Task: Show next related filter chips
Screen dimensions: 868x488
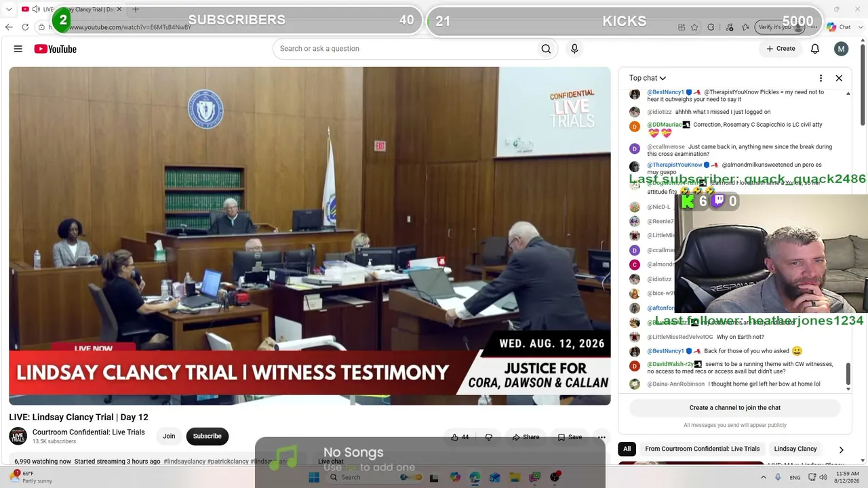Action: (x=841, y=449)
